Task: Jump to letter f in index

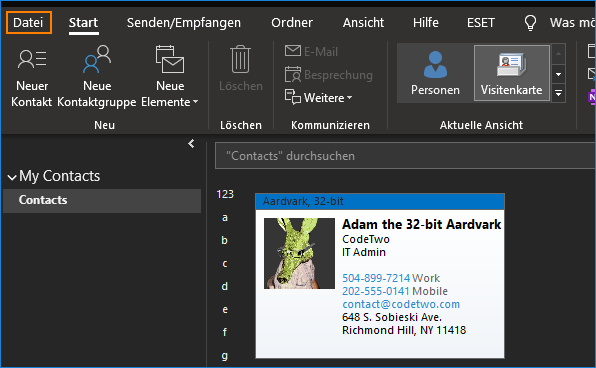Action: pyautogui.click(x=225, y=332)
